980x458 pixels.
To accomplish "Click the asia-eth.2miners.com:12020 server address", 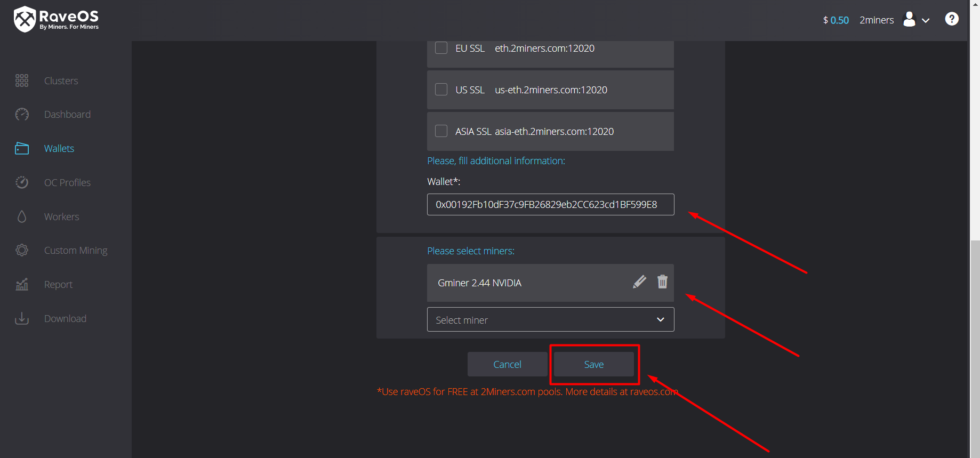I will tap(554, 131).
